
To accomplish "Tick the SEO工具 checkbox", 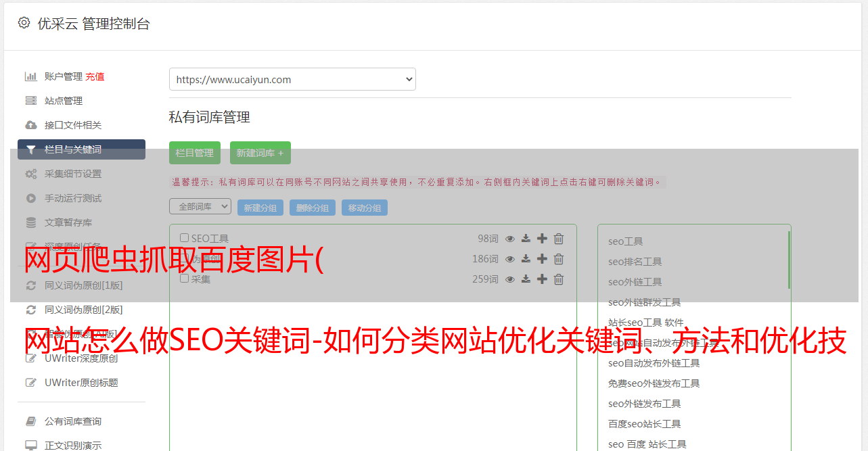I will (x=184, y=238).
